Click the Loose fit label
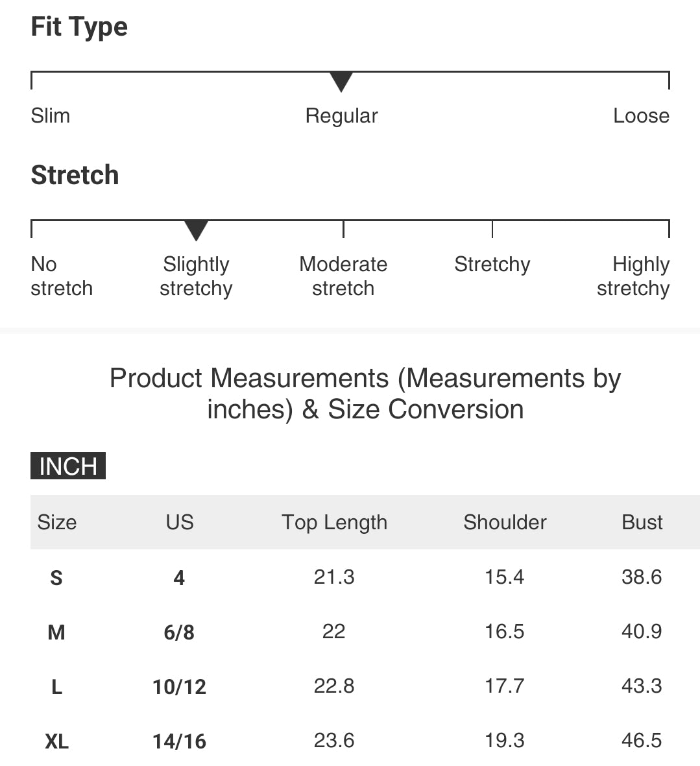The width and height of the screenshot is (700, 766). pyautogui.click(x=641, y=116)
